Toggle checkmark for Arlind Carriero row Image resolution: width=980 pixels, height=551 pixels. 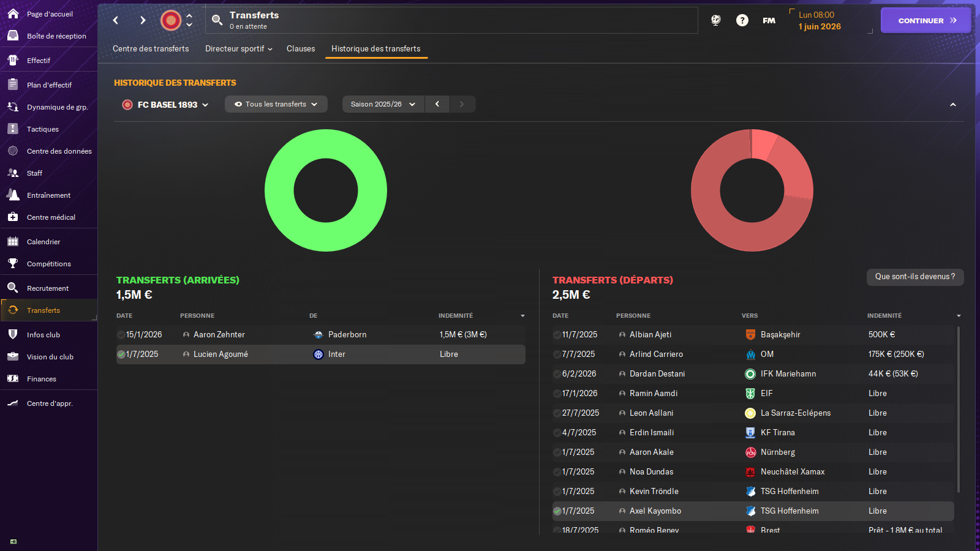[557, 354]
